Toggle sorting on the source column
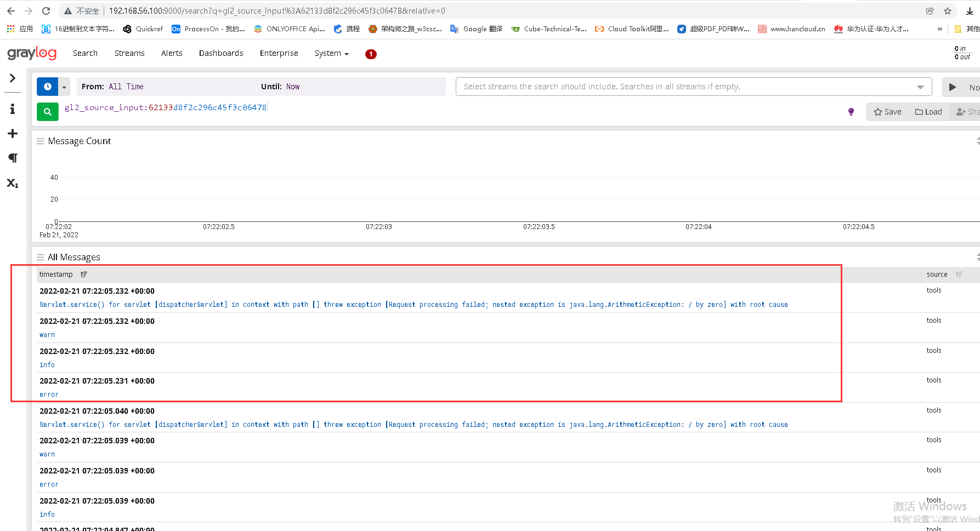 [x=959, y=274]
